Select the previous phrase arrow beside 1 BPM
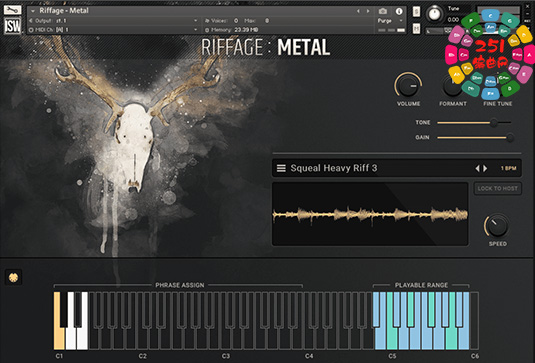This screenshot has width=535, height=363. tap(477, 168)
